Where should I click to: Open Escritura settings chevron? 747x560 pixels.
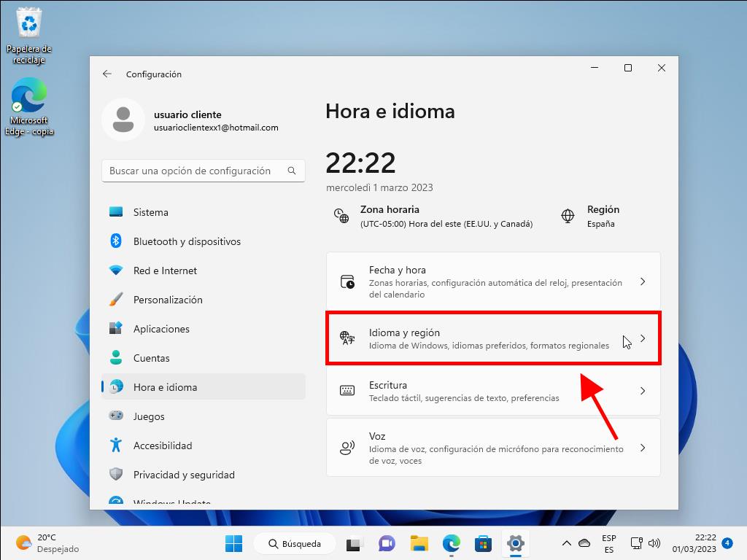(642, 391)
